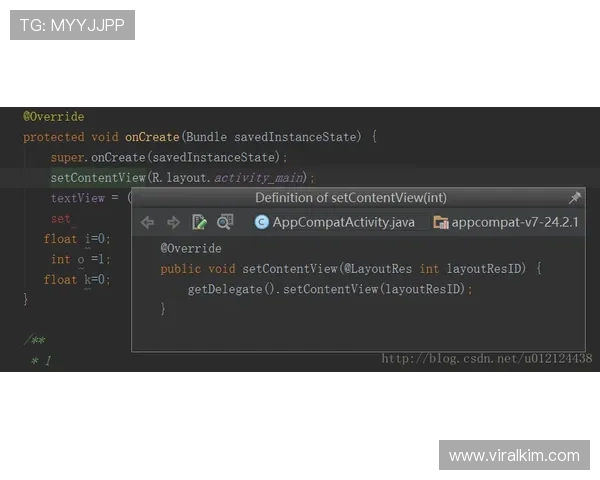Click setContentView in the editor line
The height and width of the screenshot is (480, 600).
click(x=98, y=178)
